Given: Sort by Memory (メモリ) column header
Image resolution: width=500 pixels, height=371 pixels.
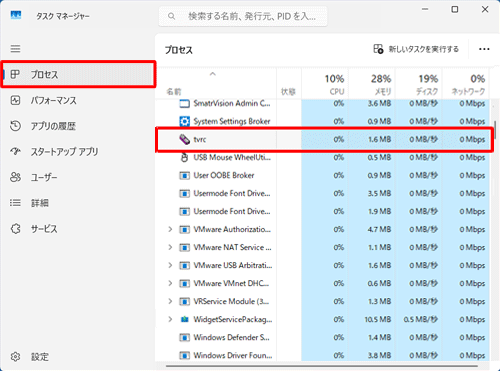Looking at the screenshot, I should coord(372,84).
